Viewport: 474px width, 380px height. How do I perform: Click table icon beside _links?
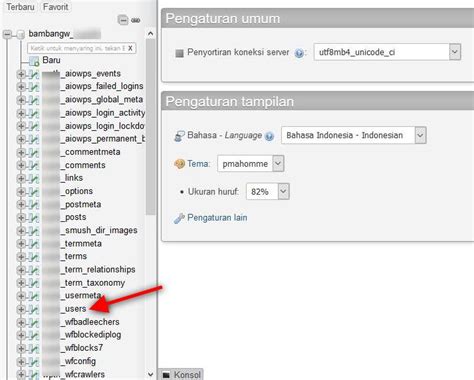click(33, 179)
